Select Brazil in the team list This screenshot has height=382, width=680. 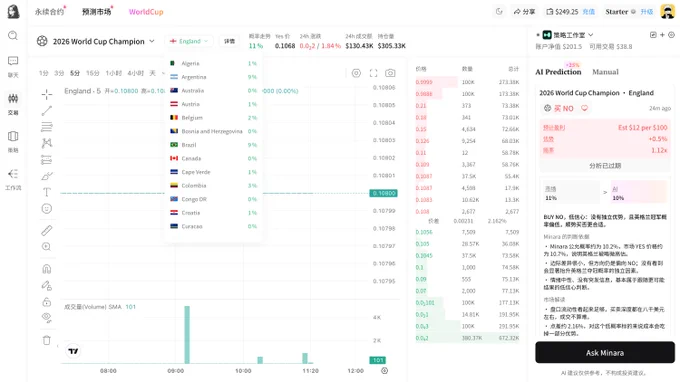click(x=214, y=145)
